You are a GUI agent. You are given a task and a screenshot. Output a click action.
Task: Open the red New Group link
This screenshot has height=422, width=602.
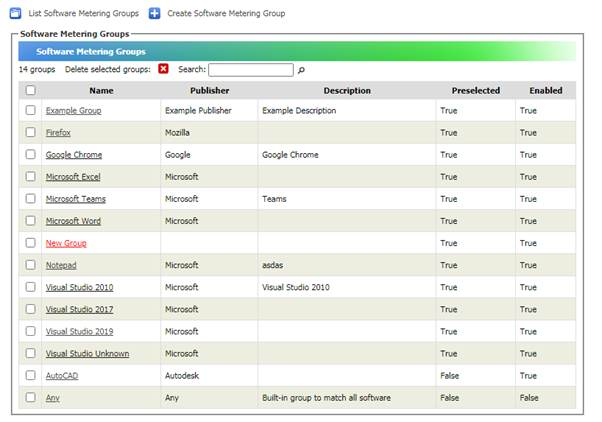coord(66,243)
